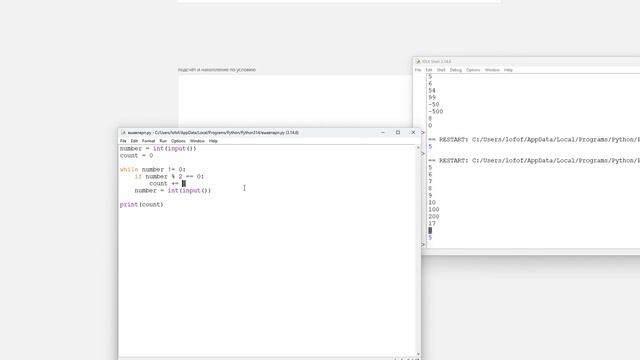The height and width of the screenshot is (360, 640).
Task: Click the 'print(count)' line in the editor
Action: point(141,204)
